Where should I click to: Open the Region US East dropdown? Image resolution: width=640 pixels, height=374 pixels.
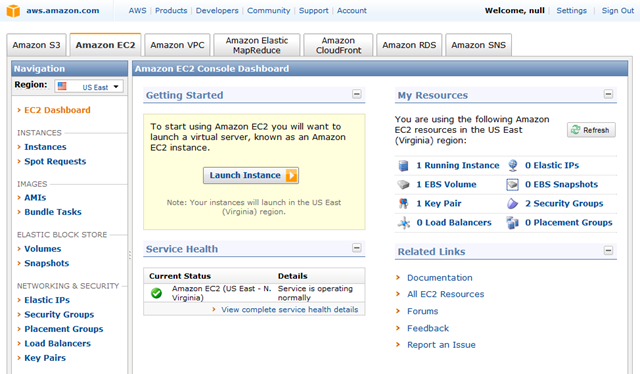pyautogui.click(x=89, y=87)
